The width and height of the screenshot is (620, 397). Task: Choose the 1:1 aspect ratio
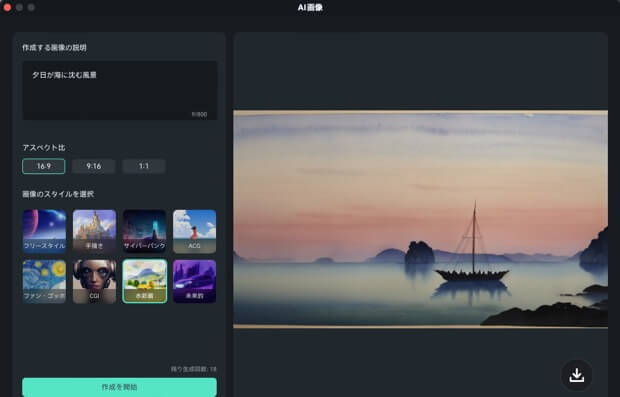coord(144,166)
